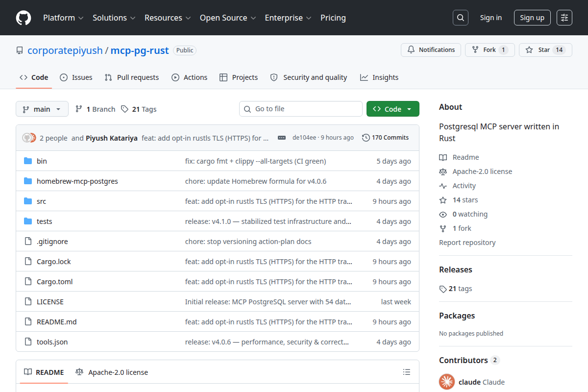Switch to the Projects tab
Screen dimensions: 588x392
pyautogui.click(x=239, y=77)
